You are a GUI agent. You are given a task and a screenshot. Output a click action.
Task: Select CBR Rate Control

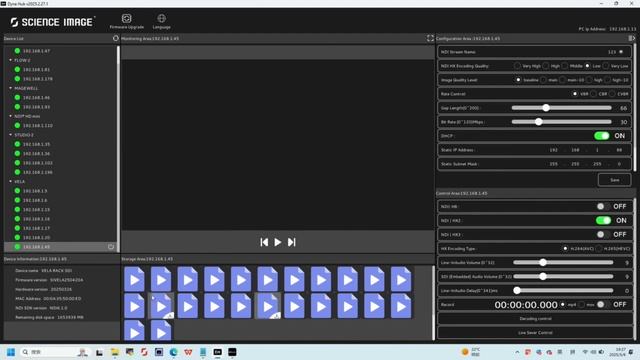(593, 94)
